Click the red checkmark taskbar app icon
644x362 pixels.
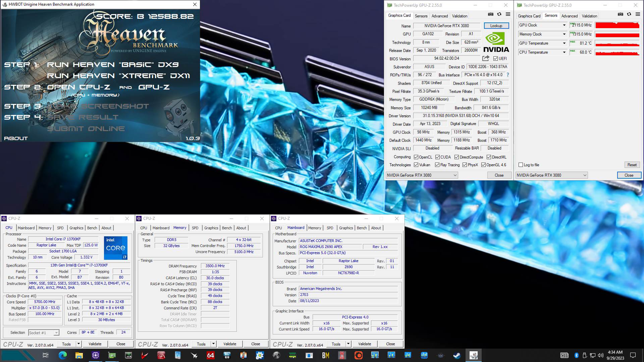click(145, 355)
